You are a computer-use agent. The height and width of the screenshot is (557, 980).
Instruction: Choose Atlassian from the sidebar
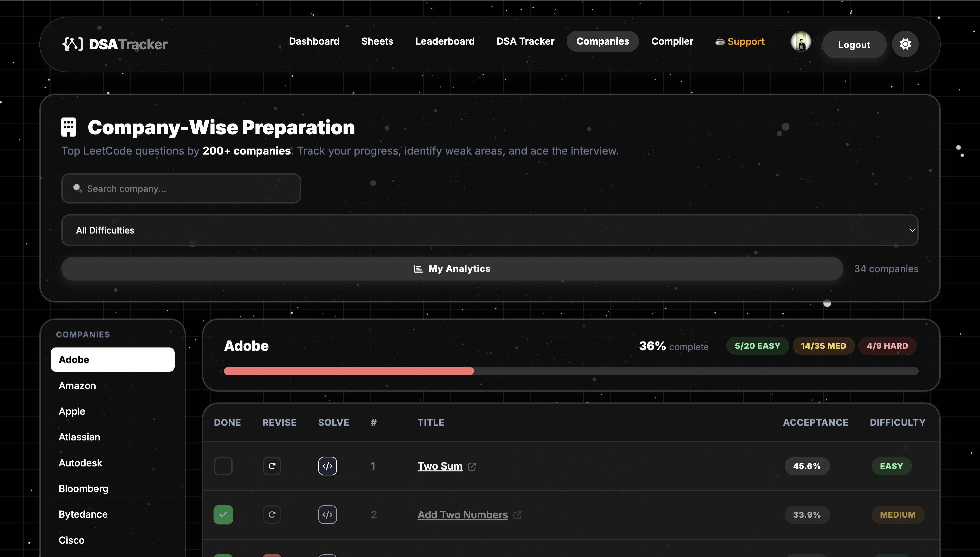(x=113, y=436)
